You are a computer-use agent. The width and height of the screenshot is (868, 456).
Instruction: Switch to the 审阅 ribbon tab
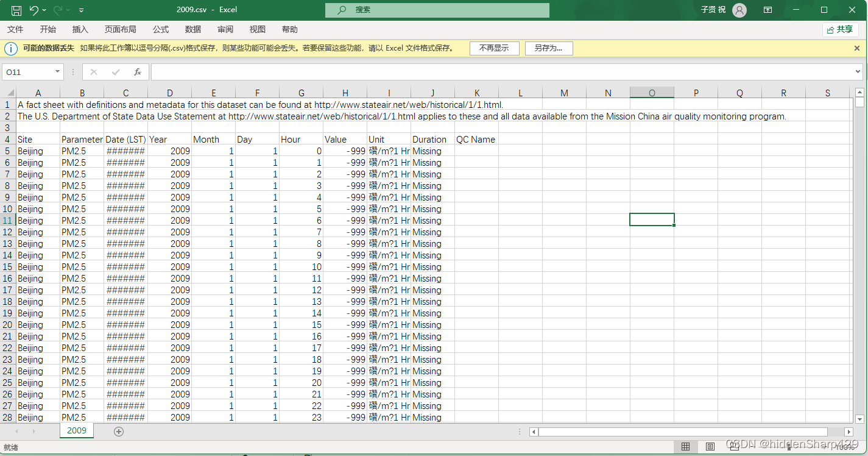click(225, 29)
